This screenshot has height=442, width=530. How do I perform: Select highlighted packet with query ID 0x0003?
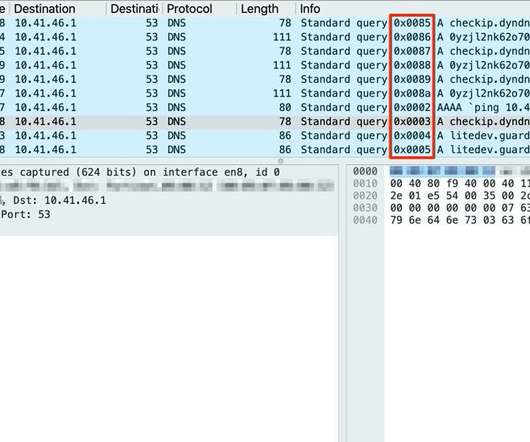265,122
